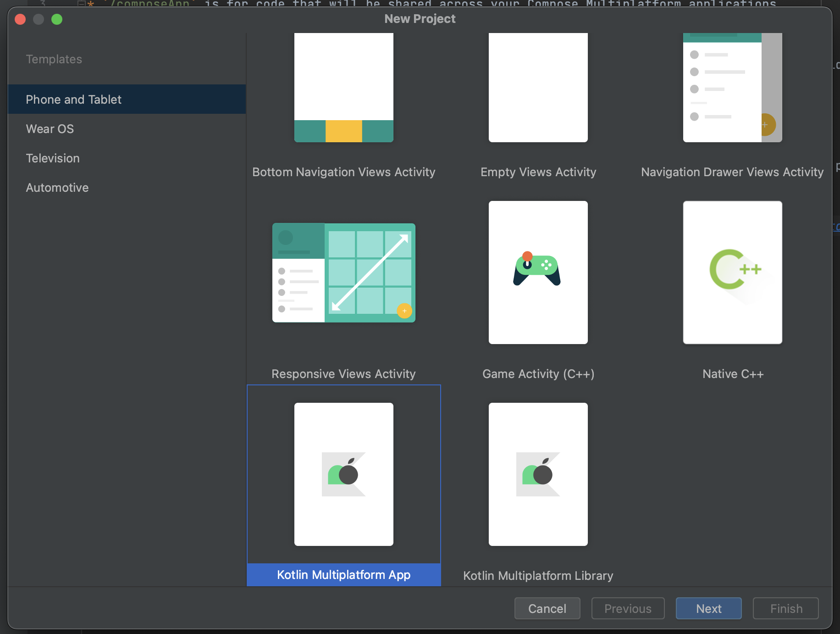Click the green zoom window control

point(57,19)
